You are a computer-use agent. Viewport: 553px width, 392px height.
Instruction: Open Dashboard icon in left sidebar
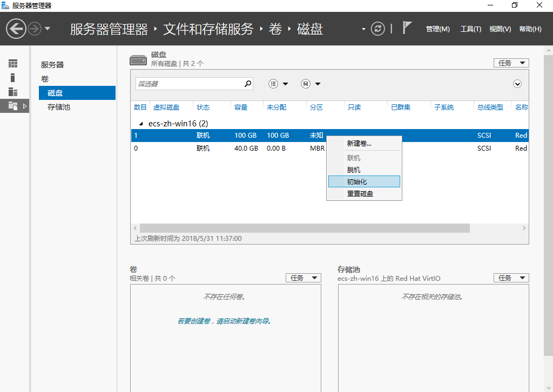(x=13, y=64)
